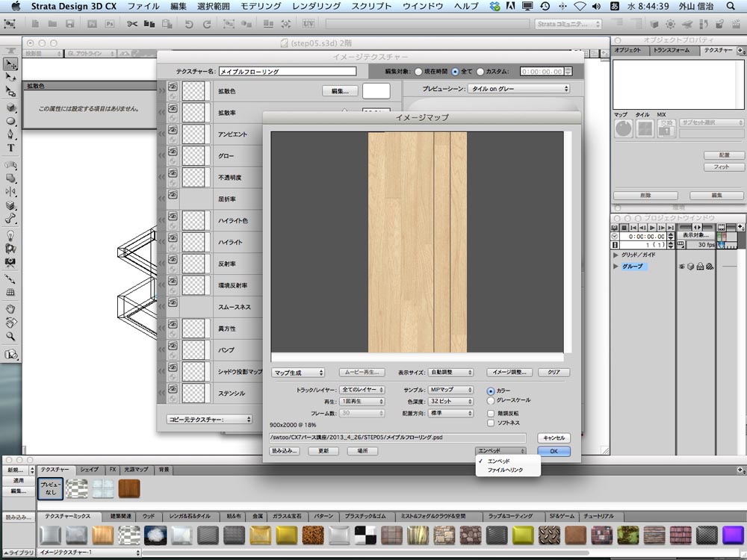Choose the dark wood texture thumbnail
This screenshot has height=560, width=747.
tap(129, 489)
